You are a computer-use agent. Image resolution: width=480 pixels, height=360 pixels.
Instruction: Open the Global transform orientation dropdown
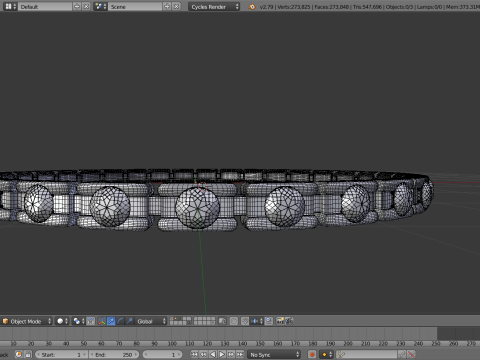(x=151, y=321)
